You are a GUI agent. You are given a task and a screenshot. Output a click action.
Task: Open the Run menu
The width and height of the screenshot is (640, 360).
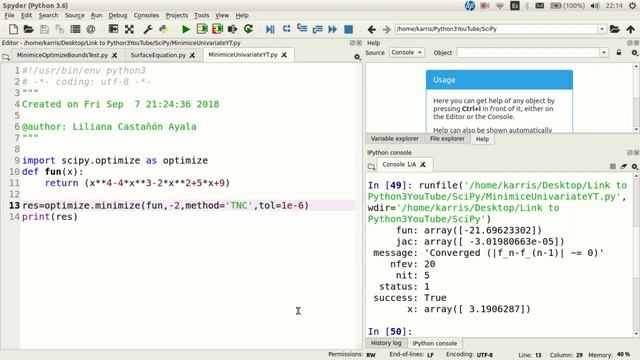[x=96, y=15]
